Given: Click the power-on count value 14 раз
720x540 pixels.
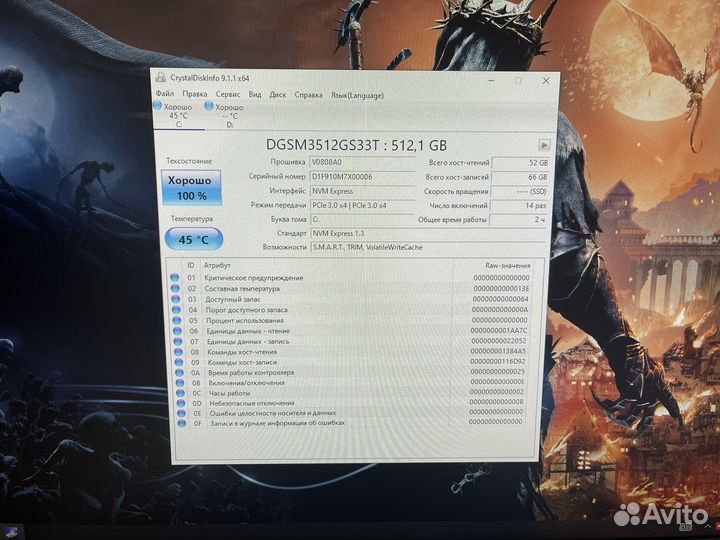Looking at the screenshot, I should (x=519, y=205).
